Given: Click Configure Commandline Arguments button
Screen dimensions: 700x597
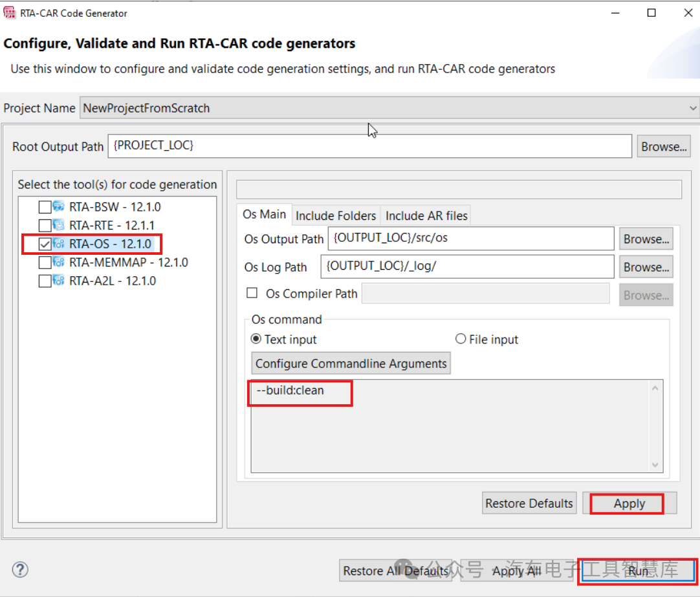Looking at the screenshot, I should pyautogui.click(x=351, y=364).
